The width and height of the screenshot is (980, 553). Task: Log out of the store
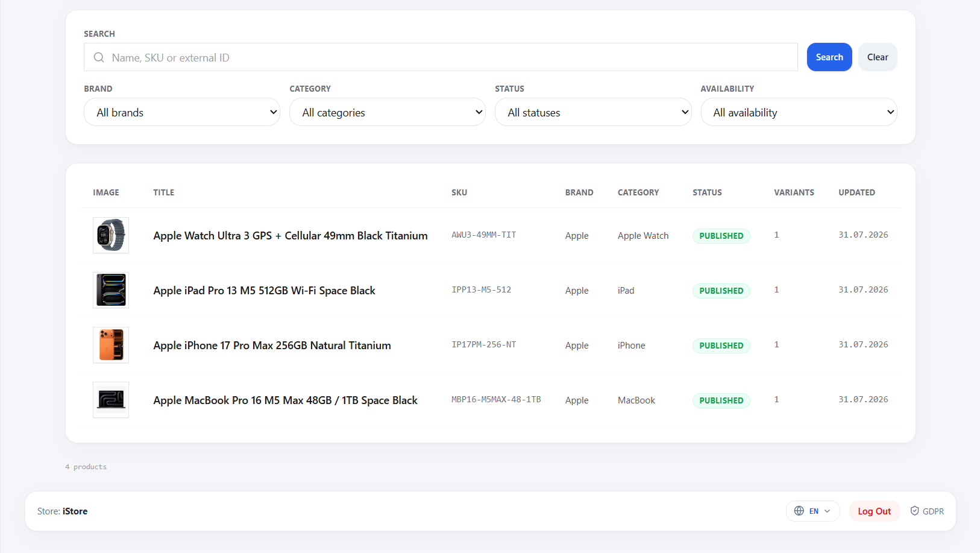click(875, 511)
